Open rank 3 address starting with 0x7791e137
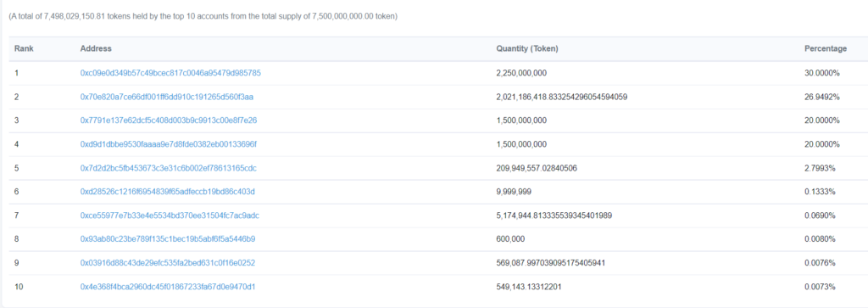 pos(169,120)
